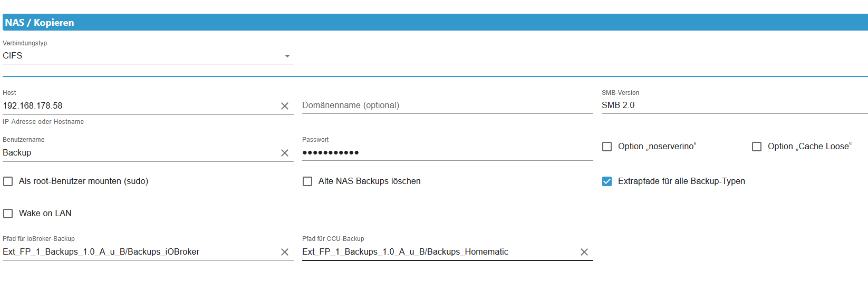Clear the CCU-Backup path using X icon
Screen dimensions: 868x281
pos(584,252)
